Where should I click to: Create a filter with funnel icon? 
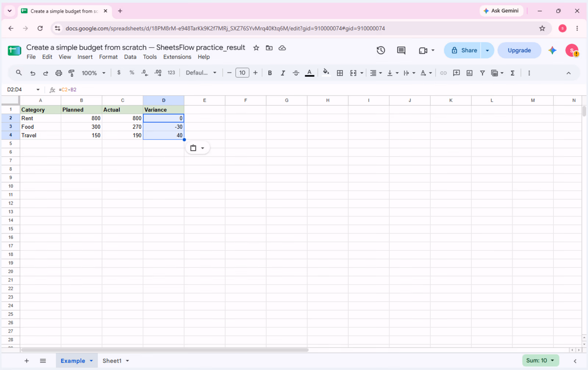coord(482,73)
